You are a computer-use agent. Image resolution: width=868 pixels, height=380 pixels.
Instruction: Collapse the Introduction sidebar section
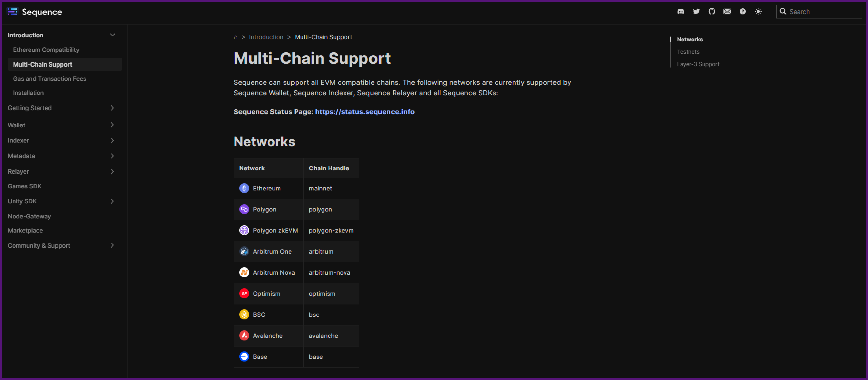(112, 35)
